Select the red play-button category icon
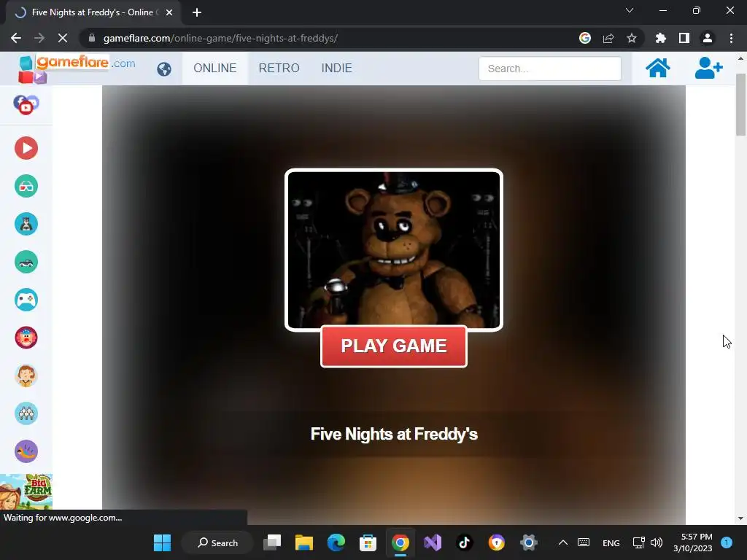The image size is (747, 560). (x=26, y=148)
